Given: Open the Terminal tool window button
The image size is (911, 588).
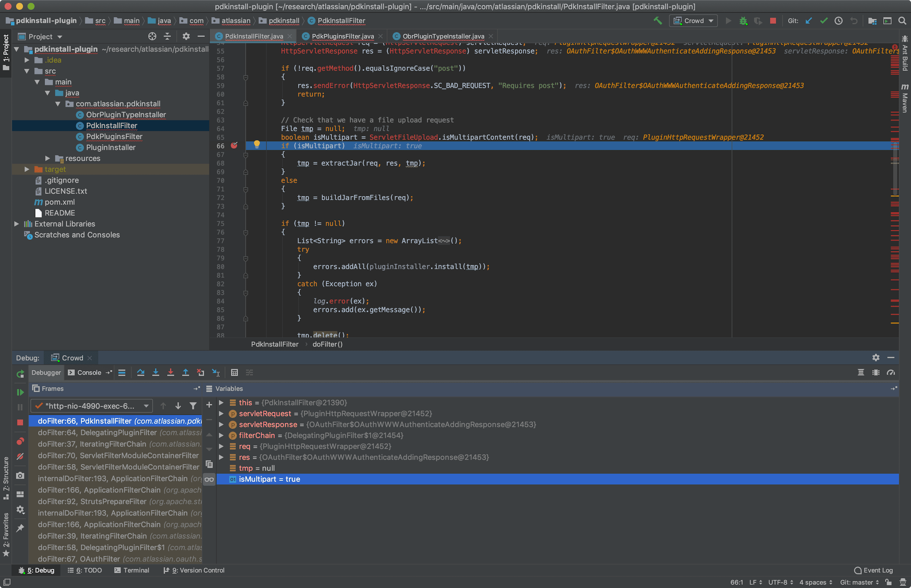Looking at the screenshot, I should (132, 570).
